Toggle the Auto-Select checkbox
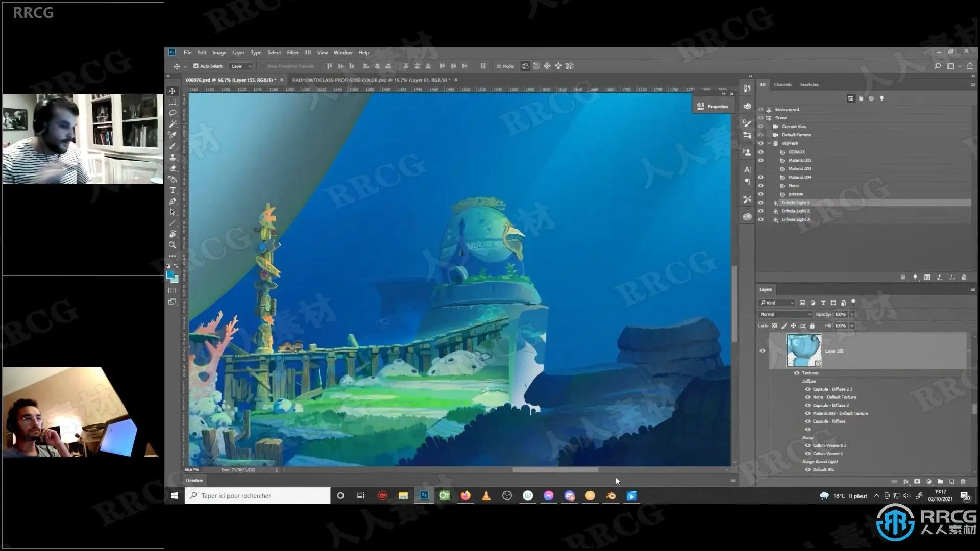The width and height of the screenshot is (980, 551). point(195,66)
